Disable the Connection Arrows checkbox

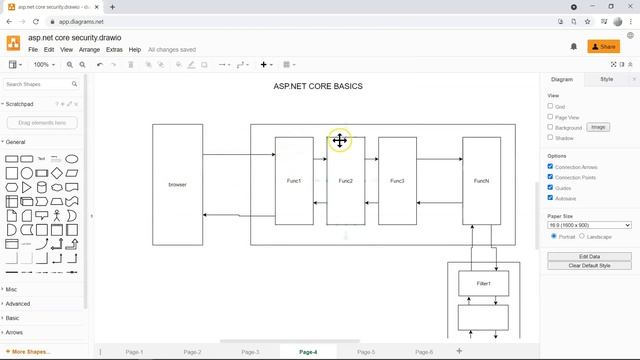click(550, 167)
